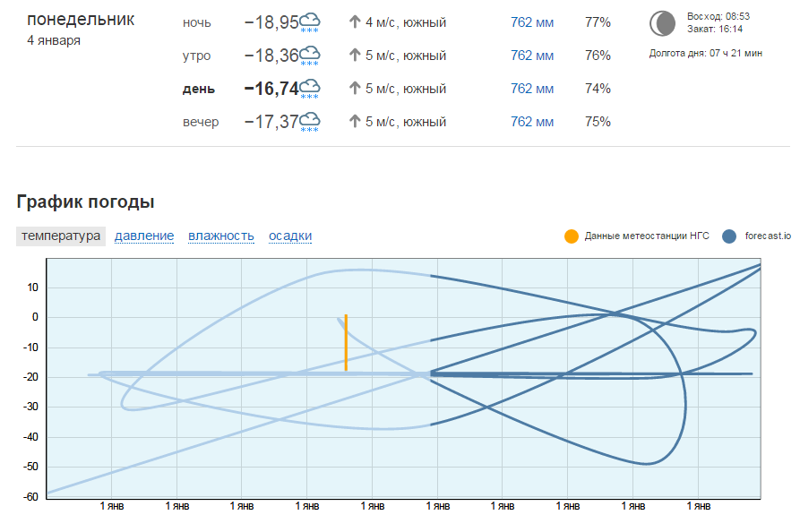Open the осадки chart tab
800x532 pixels.
[290, 236]
